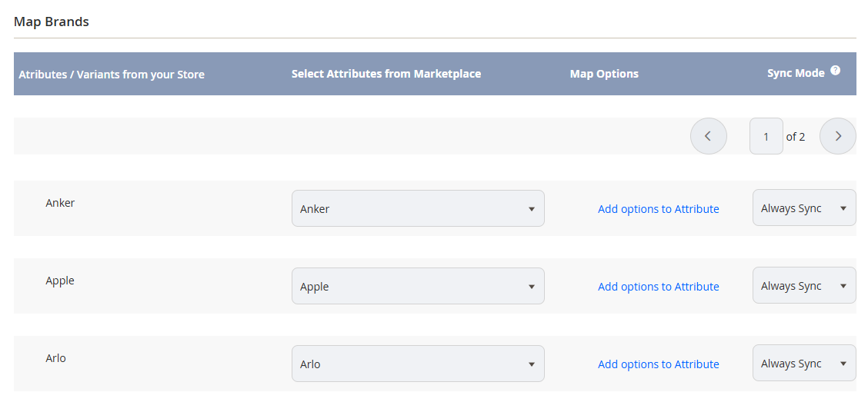868x402 pixels.
Task: Open Always Sync dropdown in Arlo row
Action: pyautogui.click(x=804, y=363)
